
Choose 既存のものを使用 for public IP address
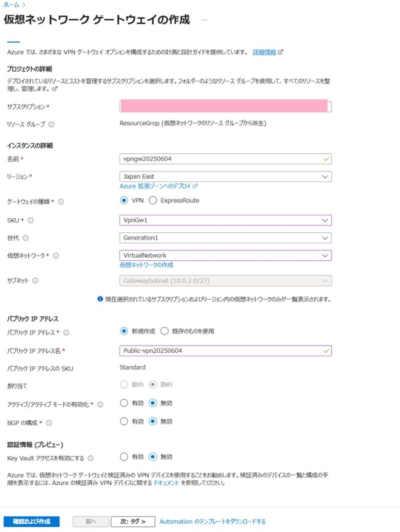click(164, 331)
